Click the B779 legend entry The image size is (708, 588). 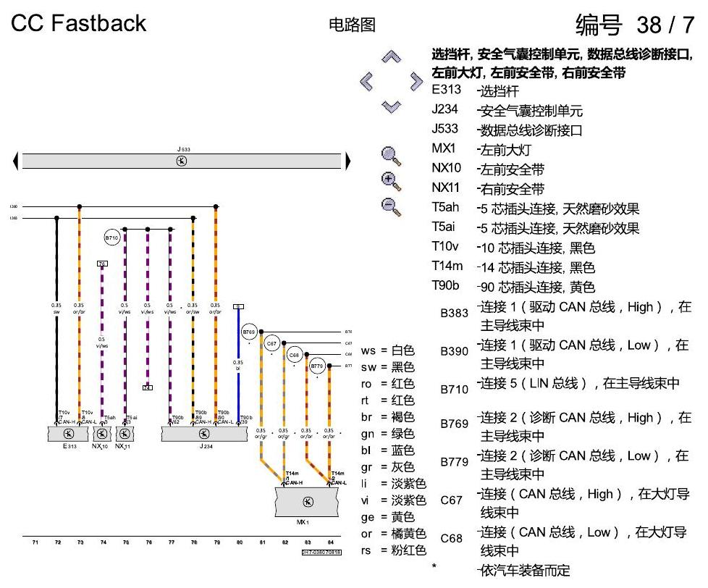coord(565,464)
